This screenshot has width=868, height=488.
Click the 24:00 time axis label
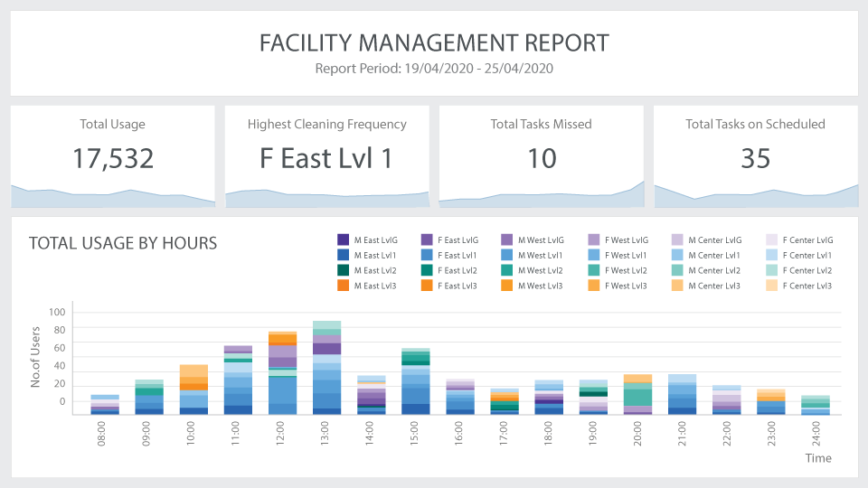pos(816,434)
